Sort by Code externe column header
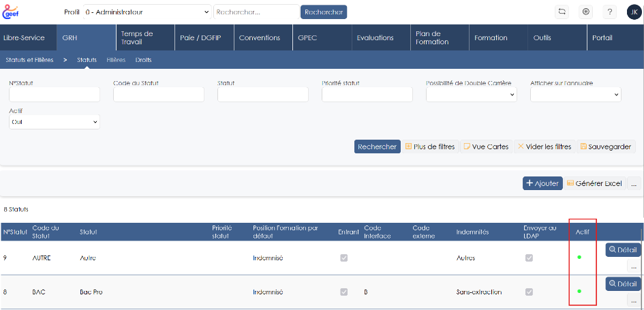Viewport: 644px width, 310px height. [424, 232]
